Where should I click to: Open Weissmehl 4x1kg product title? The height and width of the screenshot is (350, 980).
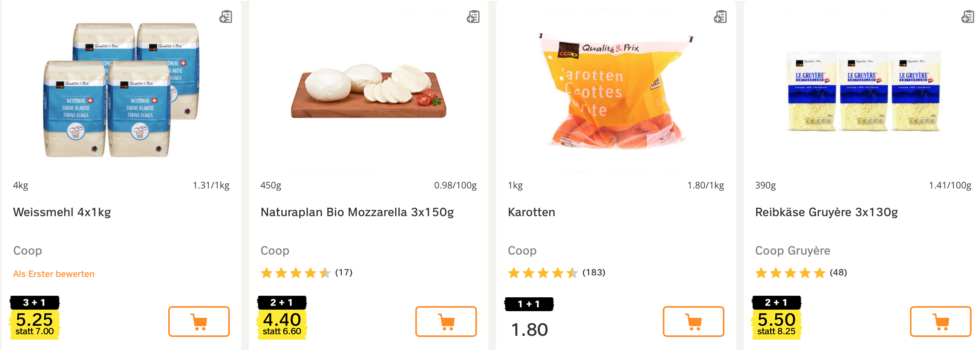[x=62, y=212]
